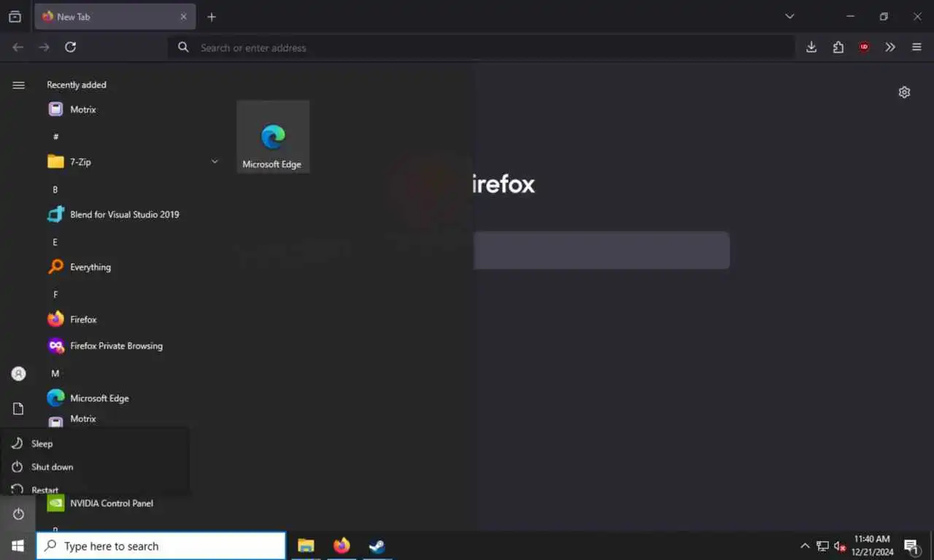Open the list all tabs chevron

[x=790, y=17]
